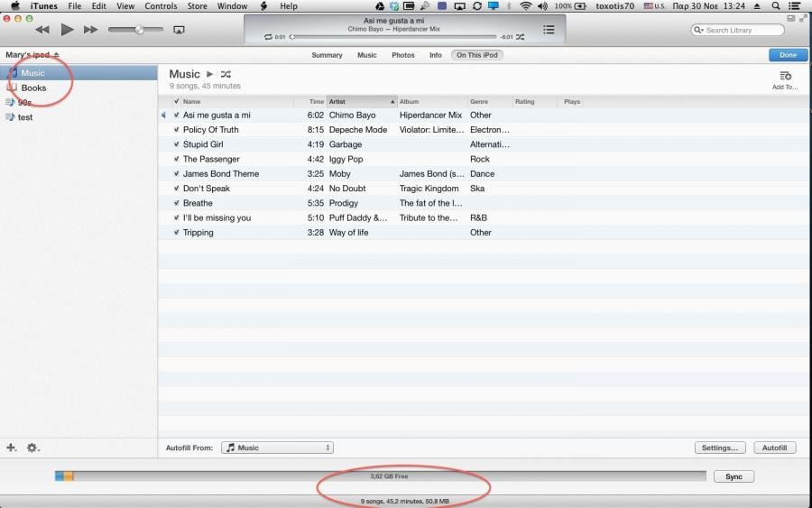The width and height of the screenshot is (812, 508).
Task: Uncheck The Passenger checkbox
Action: (x=177, y=159)
